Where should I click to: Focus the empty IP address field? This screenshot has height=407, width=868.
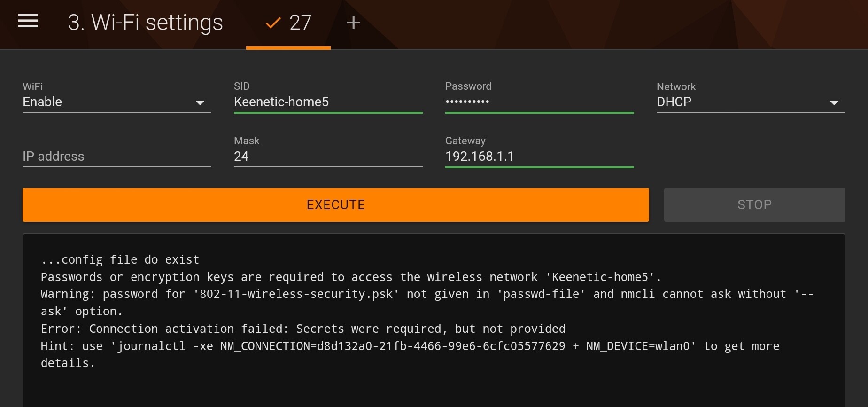(116, 157)
